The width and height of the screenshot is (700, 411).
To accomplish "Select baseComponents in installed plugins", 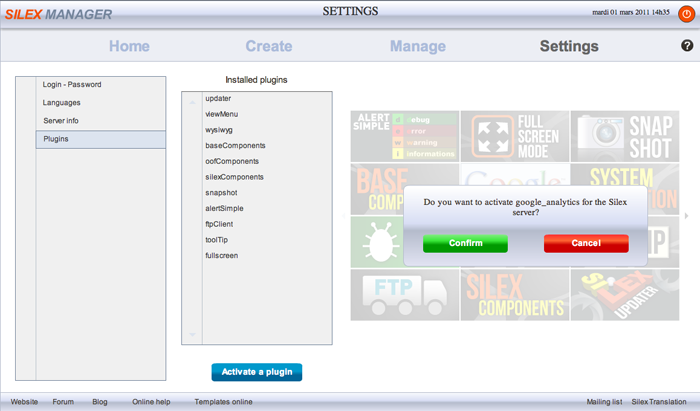I will (x=235, y=145).
